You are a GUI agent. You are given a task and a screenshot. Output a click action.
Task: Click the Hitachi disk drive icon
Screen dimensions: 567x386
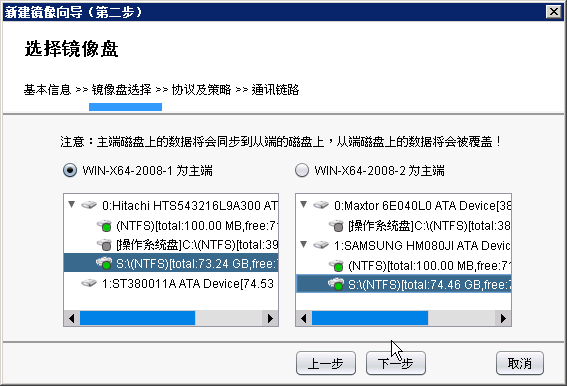pyautogui.click(x=89, y=205)
